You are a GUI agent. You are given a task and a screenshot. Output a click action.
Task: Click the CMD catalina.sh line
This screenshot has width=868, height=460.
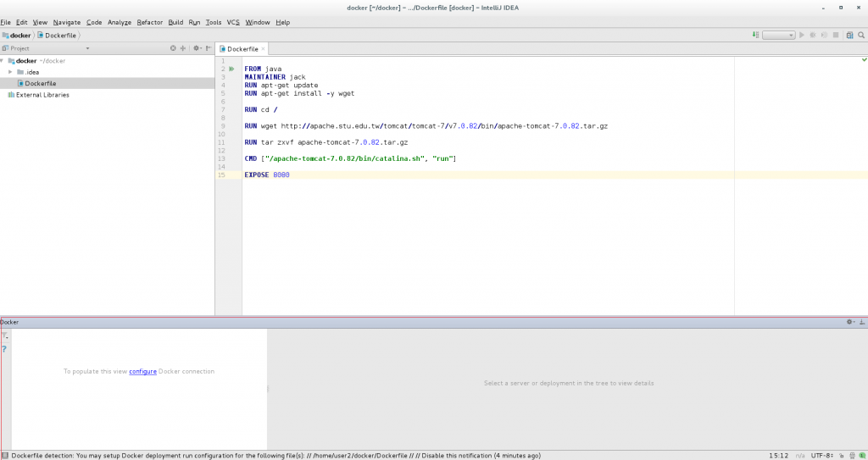(350, 158)
